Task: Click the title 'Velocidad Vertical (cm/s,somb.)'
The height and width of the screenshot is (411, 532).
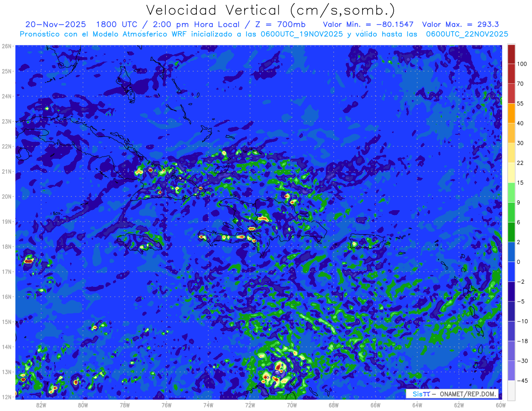Action: click(270, 11)
